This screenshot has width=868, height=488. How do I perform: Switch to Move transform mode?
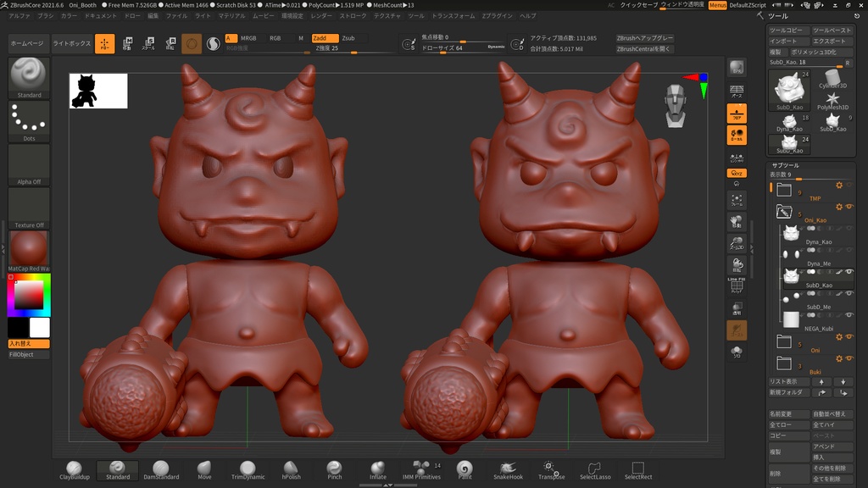pyautogui.click(x=127, y=44)
